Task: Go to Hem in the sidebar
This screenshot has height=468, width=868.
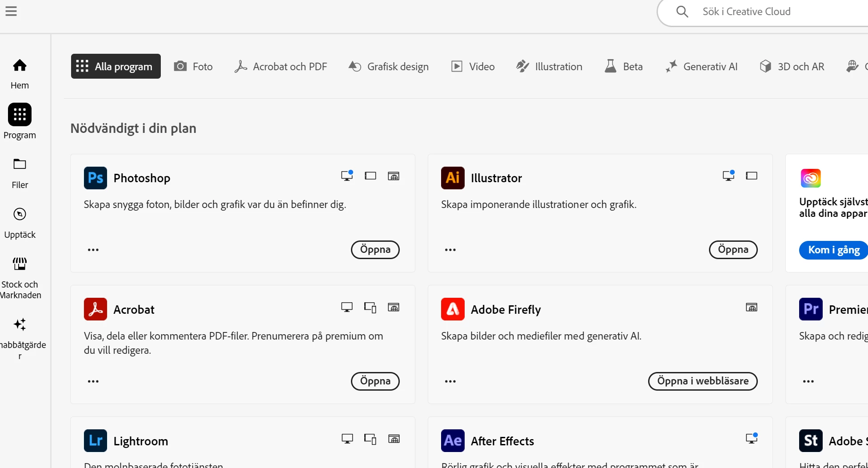Action: click(20, 74)
